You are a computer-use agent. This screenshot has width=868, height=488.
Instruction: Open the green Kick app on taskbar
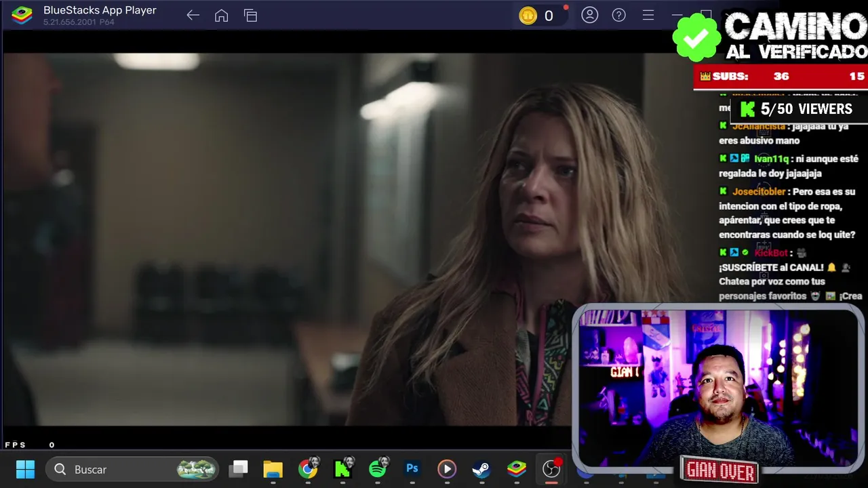point(343,469)
